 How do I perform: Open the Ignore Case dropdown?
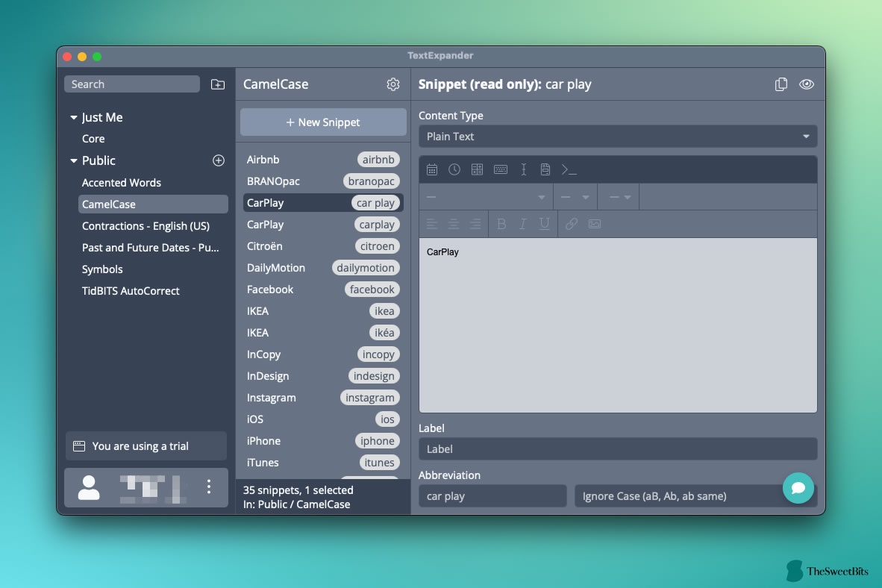[x=695, y=496]
